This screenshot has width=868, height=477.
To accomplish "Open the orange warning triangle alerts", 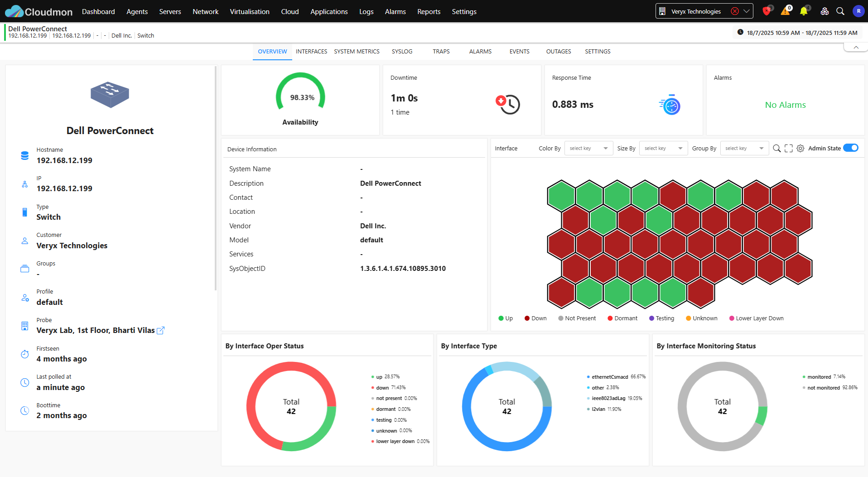I will [786, 11].
